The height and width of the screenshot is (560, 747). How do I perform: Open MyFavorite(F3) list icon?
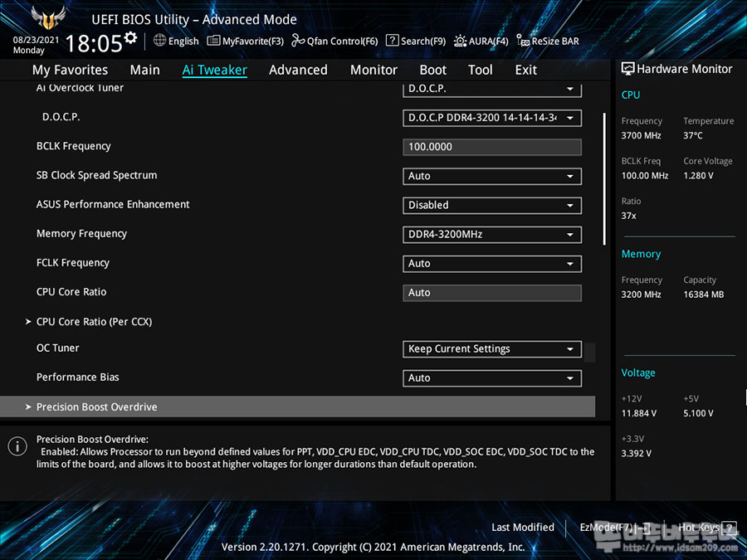(x=213, y=41)
